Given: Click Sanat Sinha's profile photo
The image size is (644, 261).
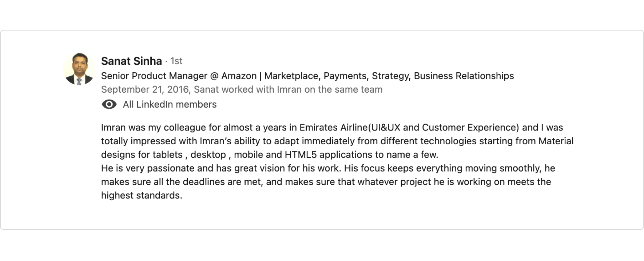Looking at the screenshot, I should (x=79, y=69).
